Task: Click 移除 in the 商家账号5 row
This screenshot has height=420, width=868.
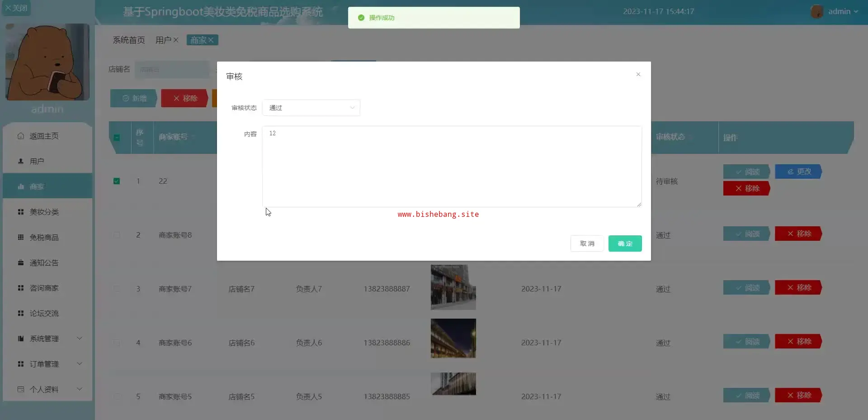Action: (798, 395)
